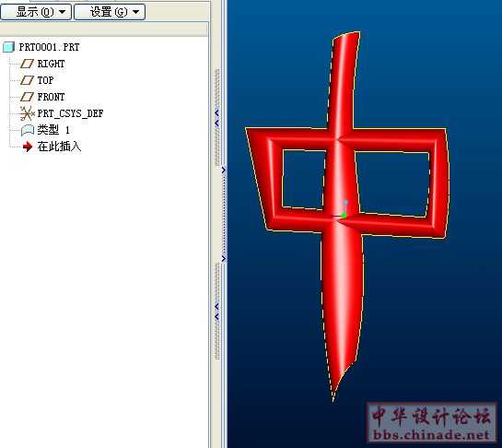Select the 在此插入 insert-here marker

[x=59, y=147]
